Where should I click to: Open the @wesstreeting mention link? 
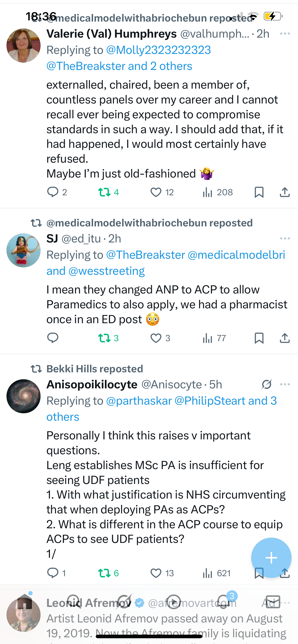tap(107, 271)
